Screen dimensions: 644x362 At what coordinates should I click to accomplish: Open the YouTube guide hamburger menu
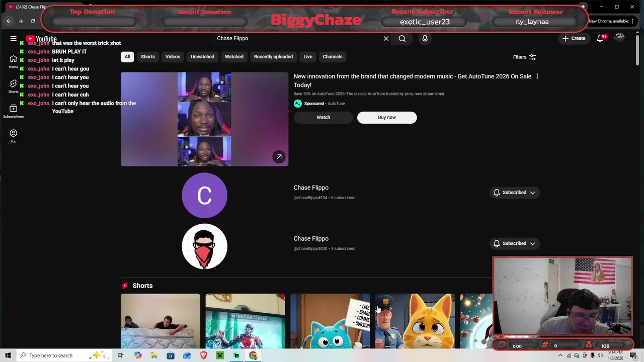pos(14,39)
